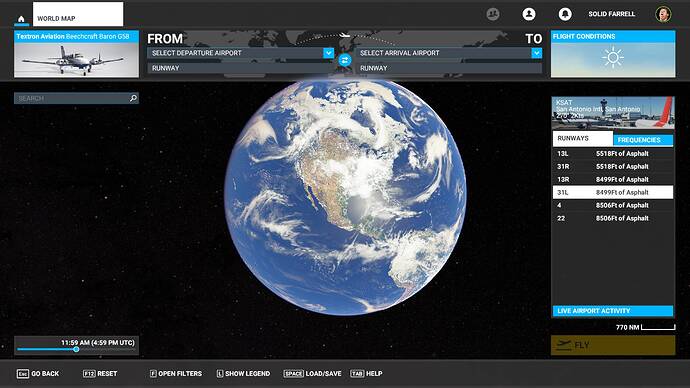Open the World Map tab
Viewport: 690px width, 388px height.
(78, 14)
